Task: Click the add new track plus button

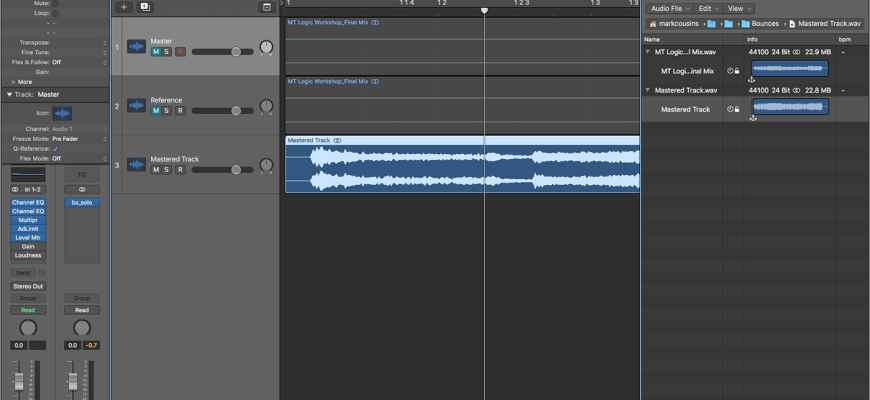Action: click(123, 7)
